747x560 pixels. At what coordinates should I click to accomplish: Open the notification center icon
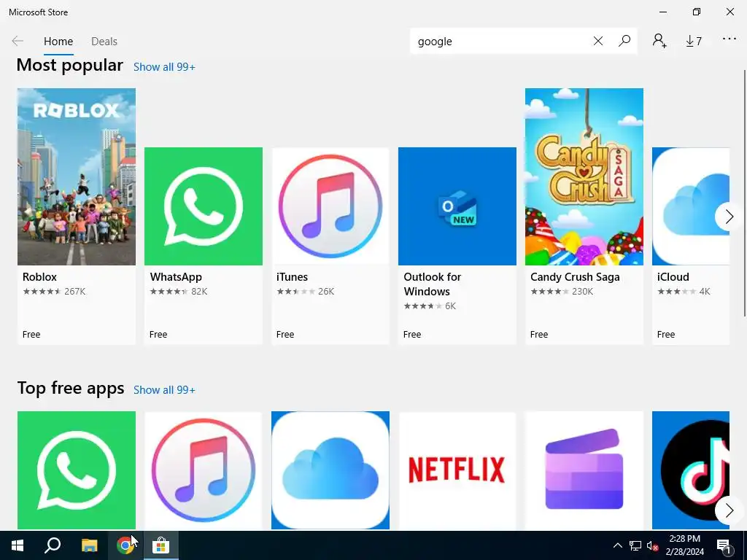click(x=724, y=545)
